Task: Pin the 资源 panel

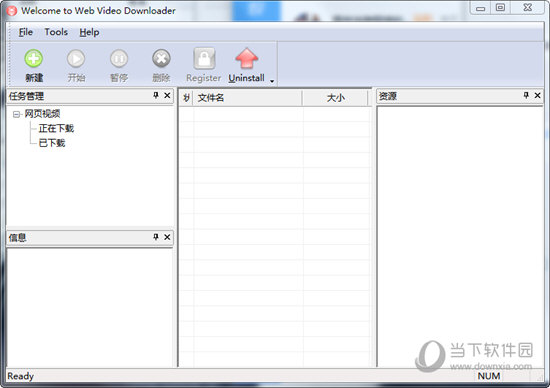Action: 526,95
